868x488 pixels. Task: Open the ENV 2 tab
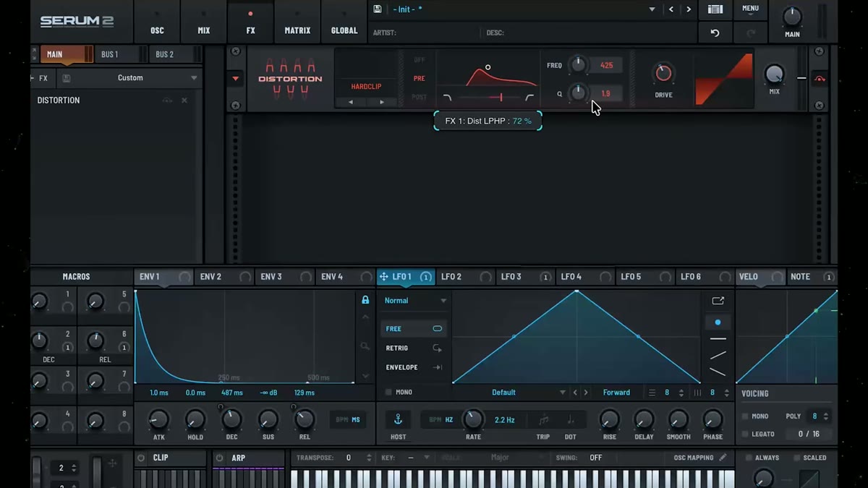coord(225,277)
